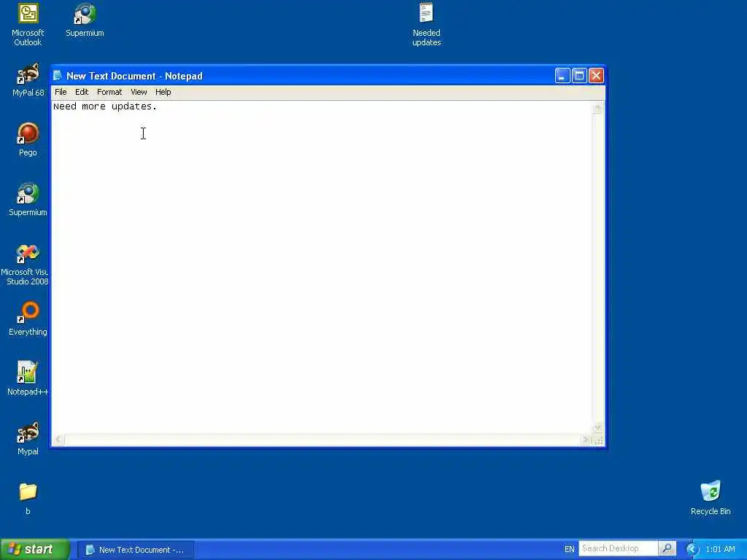Maximize the Notepad window

(579, 76)
